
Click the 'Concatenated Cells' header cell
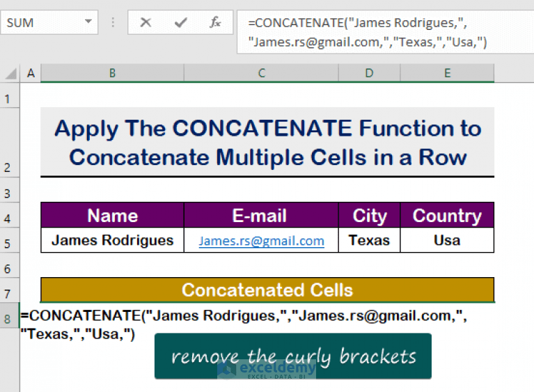(x=267, y=290)
